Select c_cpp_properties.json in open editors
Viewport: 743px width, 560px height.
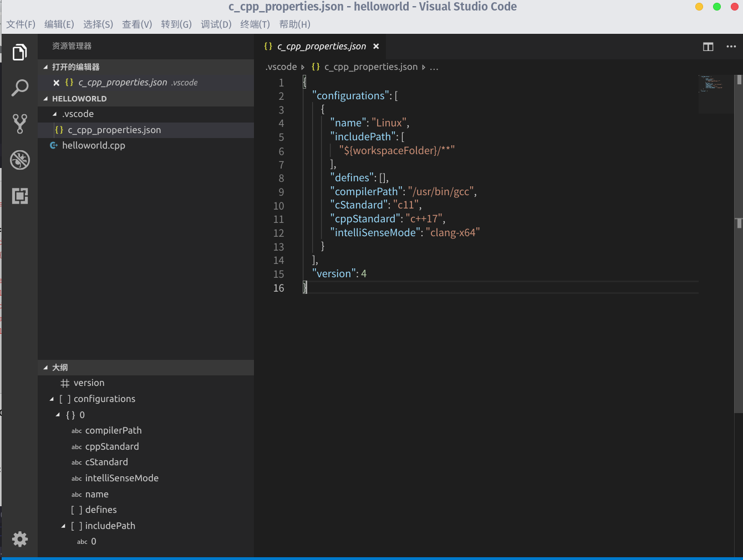coord(146,83)
